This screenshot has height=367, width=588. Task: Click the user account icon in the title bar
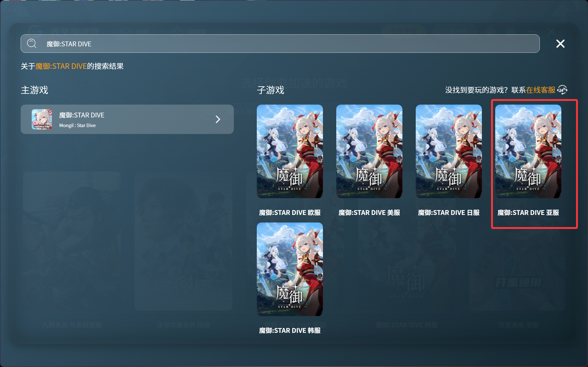(x=491, y=31)
